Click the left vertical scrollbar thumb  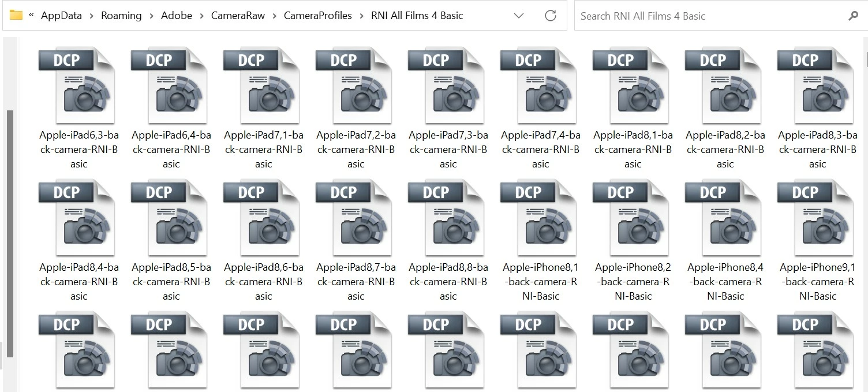[x=10, y=233]
